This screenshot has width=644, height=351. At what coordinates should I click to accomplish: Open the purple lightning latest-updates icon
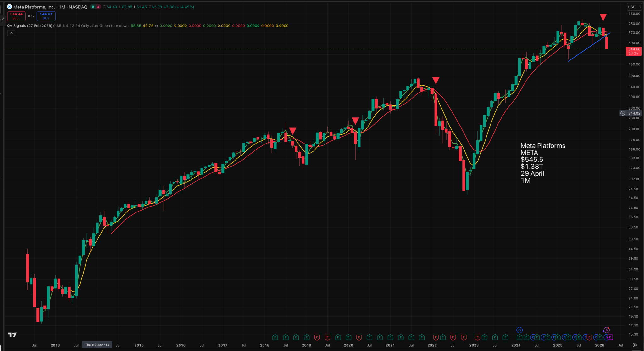click(x=606, y=330)
